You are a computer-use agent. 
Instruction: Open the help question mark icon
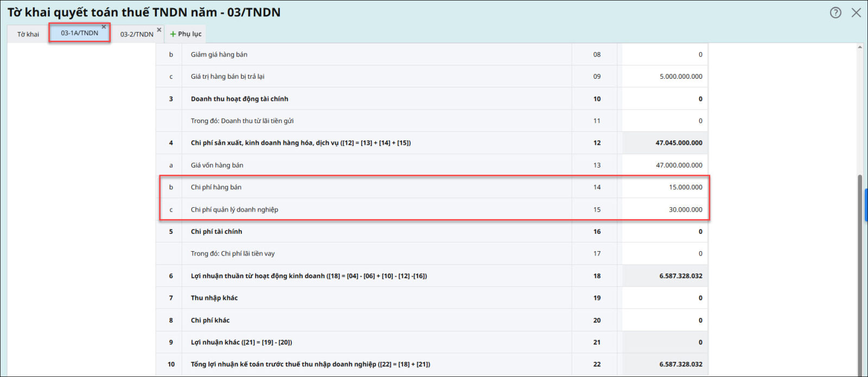coord(835,12)
